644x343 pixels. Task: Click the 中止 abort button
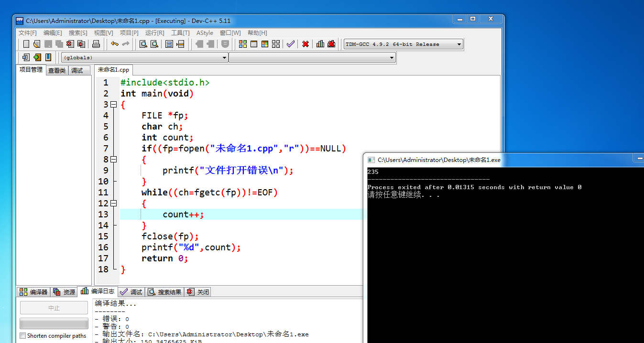54,308
